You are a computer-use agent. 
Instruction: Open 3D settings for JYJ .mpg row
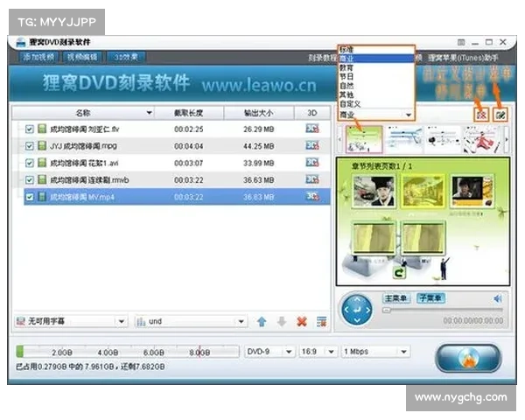click(x=312, y=146)
